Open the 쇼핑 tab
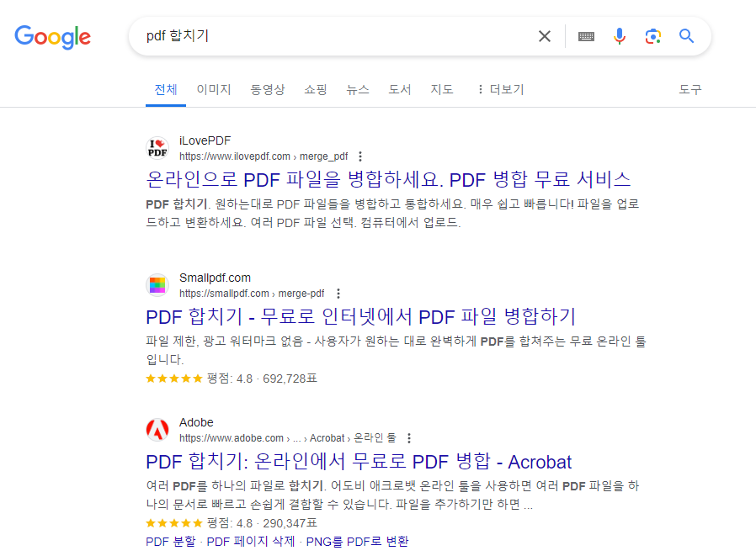756x556 pixels. tap(316, 90)
